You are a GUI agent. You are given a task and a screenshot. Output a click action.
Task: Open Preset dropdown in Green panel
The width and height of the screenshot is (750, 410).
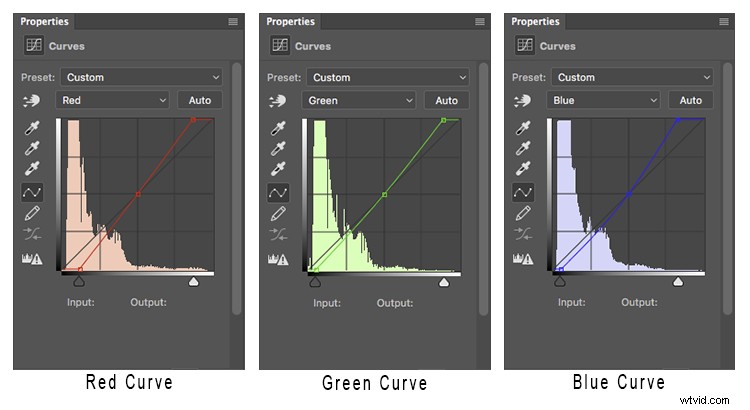tap(389, 77)
